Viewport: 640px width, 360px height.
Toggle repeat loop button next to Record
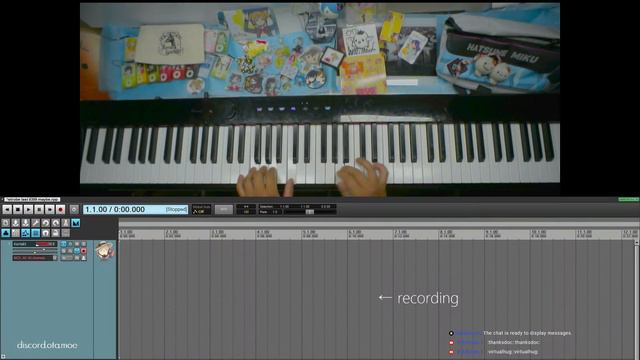pyautogui.click(x=74, y=209)
